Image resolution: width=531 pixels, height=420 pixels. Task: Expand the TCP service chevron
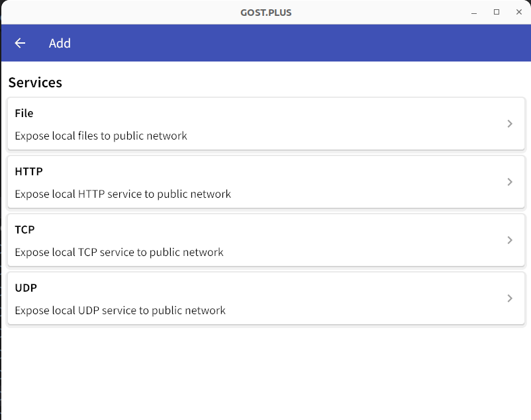(510, 240)
